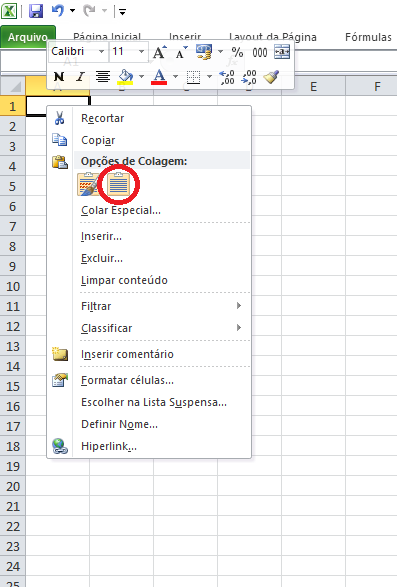Click the Redo arrow icon
Image resolution: width=397 pixels, height=587 pixels.
(x=89, y=11)
